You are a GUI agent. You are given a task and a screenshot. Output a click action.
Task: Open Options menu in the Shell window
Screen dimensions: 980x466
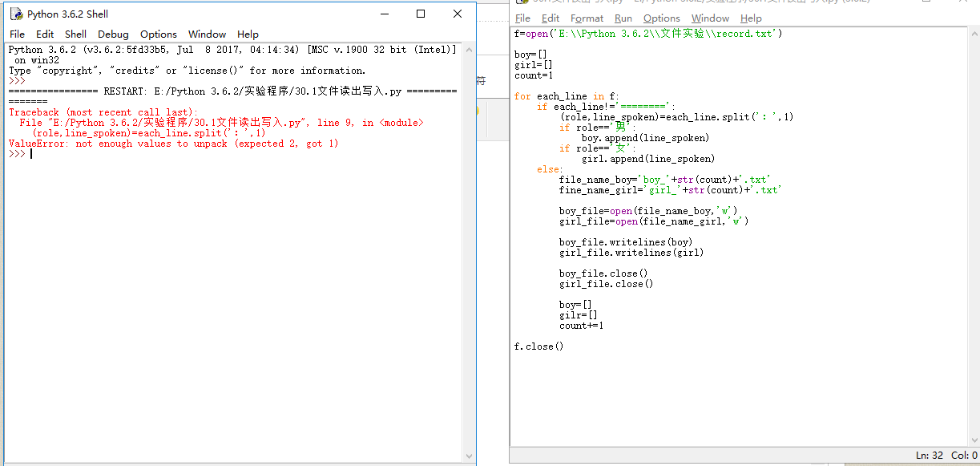click(159, 34)
